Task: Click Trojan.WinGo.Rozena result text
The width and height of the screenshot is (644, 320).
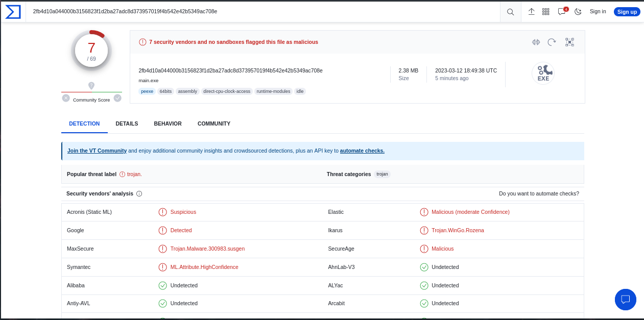Action: (x=458, y=230)
